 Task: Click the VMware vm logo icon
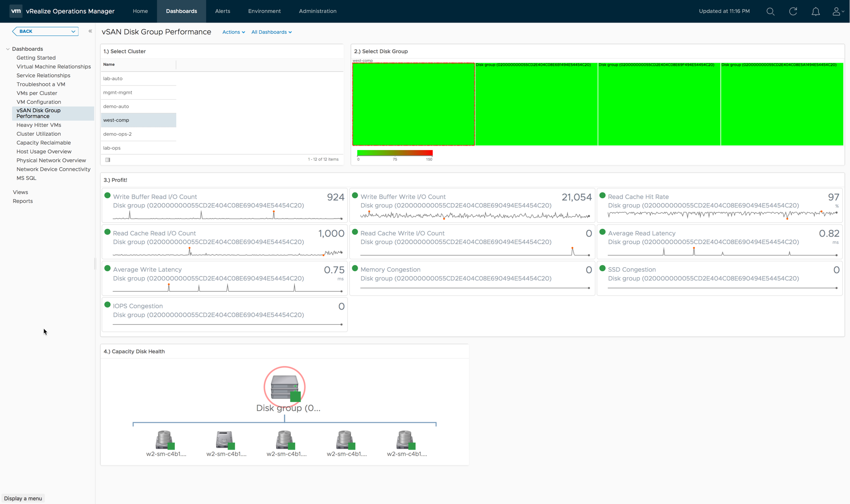point(16,11)
